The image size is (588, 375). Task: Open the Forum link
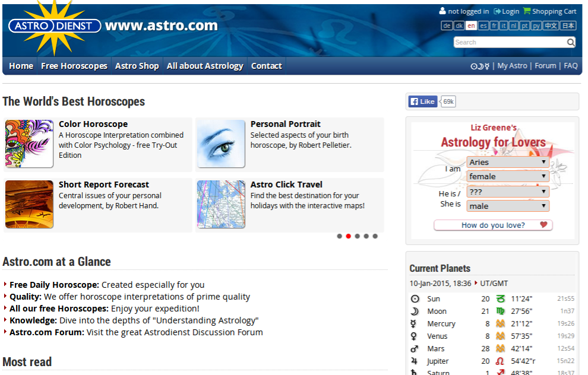tap(545, 66)
